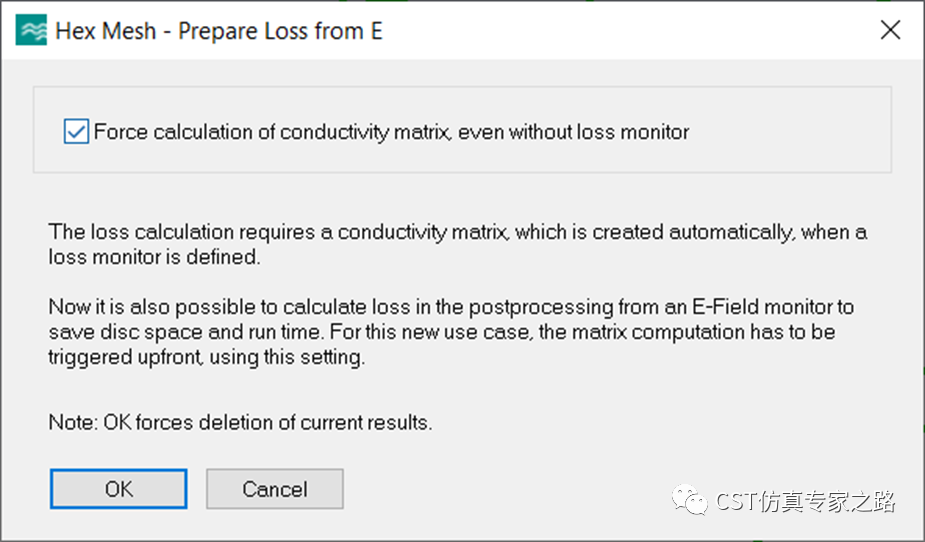The height and width of the screenshot is (542, 925).
Task: Click the WeChat logo watermark icon
Action: click(x=689, y=500)
